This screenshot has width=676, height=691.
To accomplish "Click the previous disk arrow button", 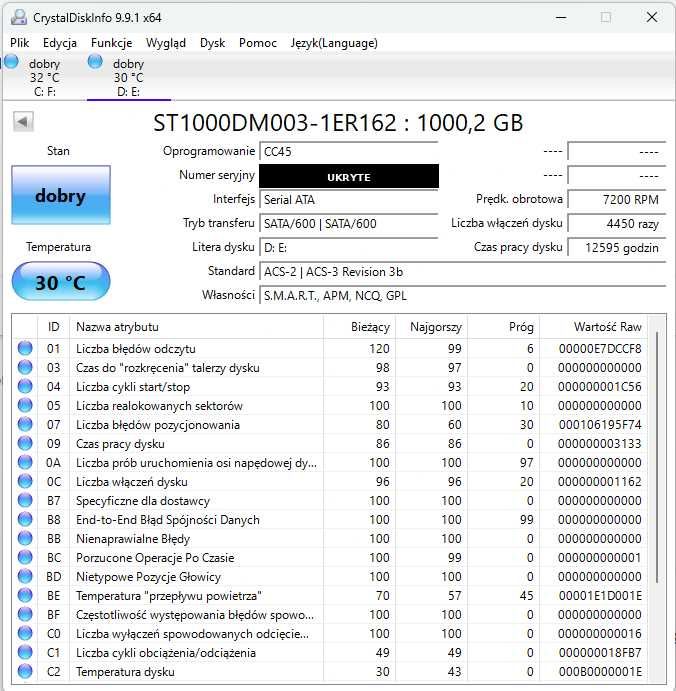I will 23,122.
